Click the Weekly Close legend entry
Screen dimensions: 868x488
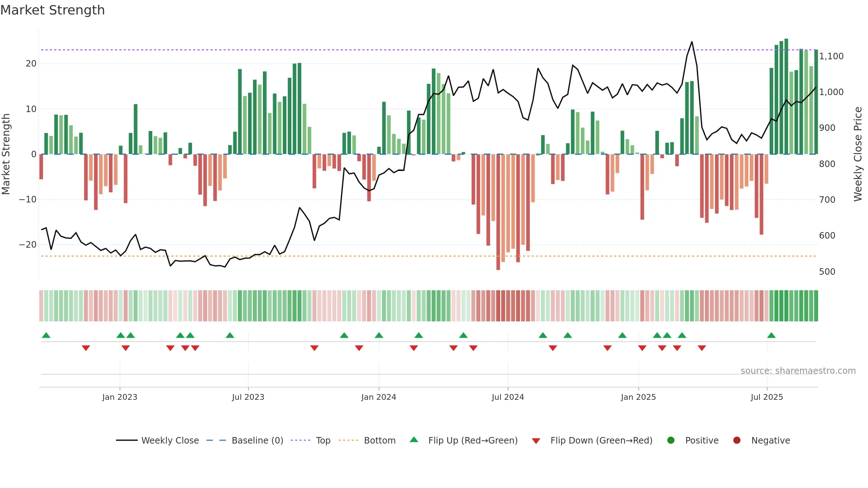[157, 440]
